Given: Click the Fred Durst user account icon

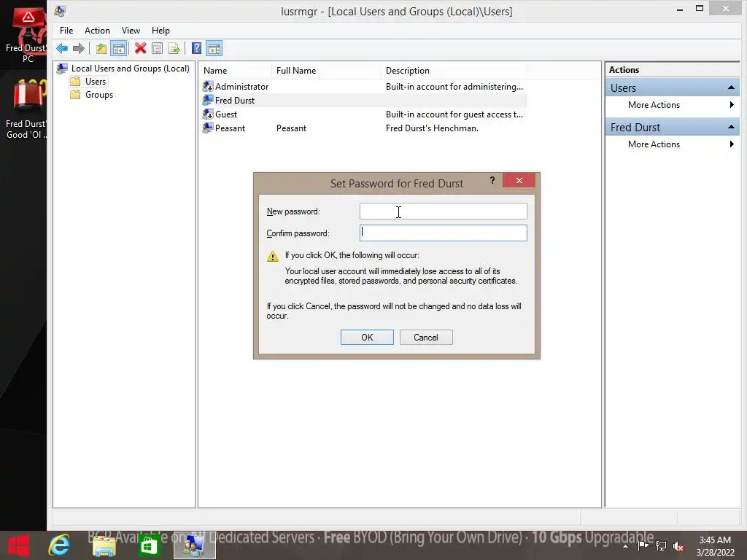Looking at the screenshot, I should pos(208,100).
